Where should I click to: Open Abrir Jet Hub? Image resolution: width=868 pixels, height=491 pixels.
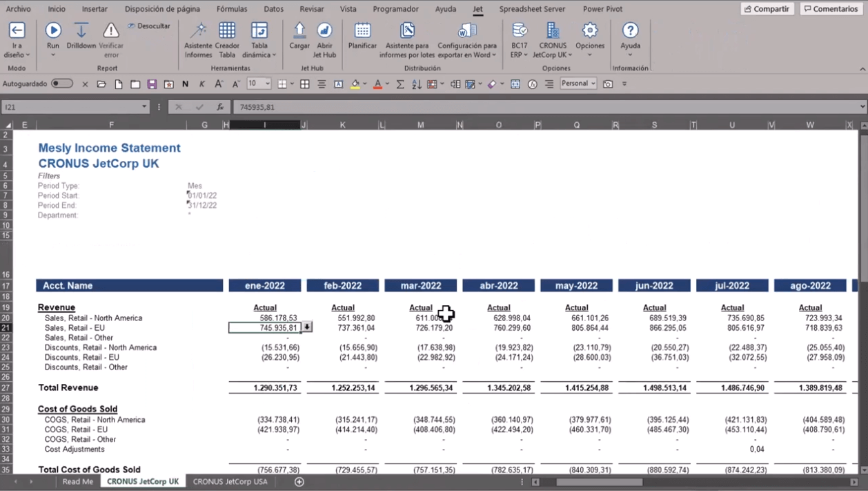tap(324, 31)
